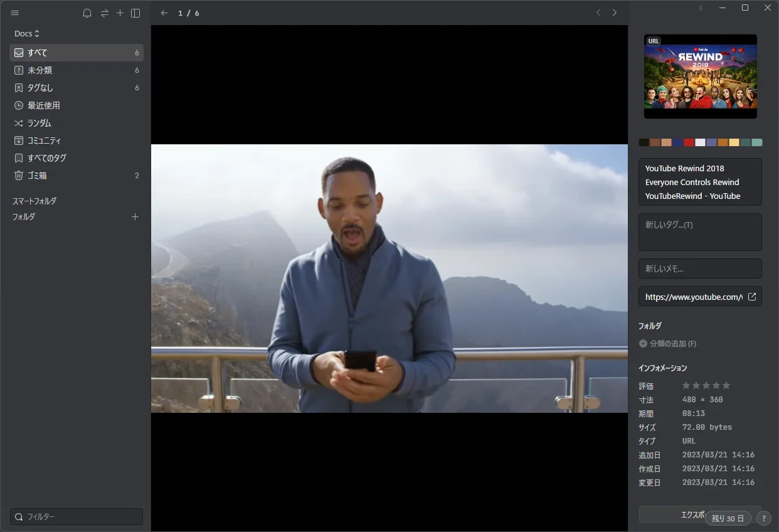Click the YouTube Rewind 2018 thumbnail

701,76
